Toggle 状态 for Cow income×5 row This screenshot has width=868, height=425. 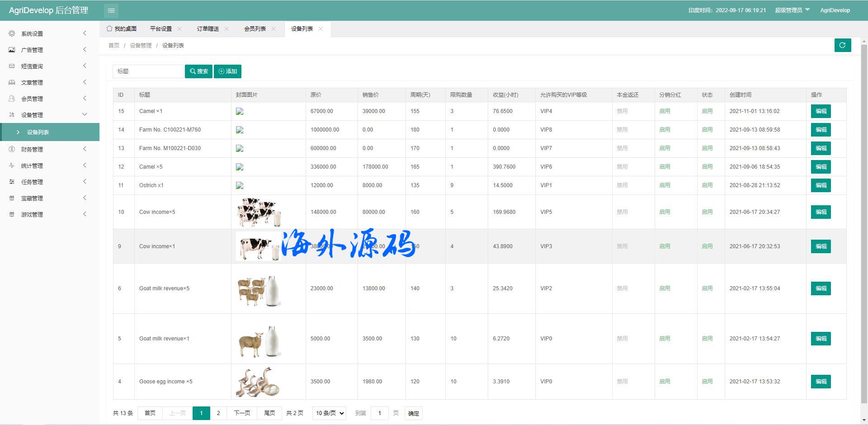point(707,212)
